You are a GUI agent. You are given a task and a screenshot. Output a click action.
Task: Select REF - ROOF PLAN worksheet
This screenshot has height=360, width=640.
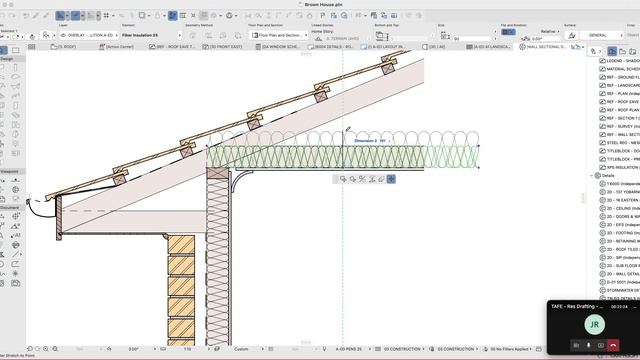pos(619,110)
